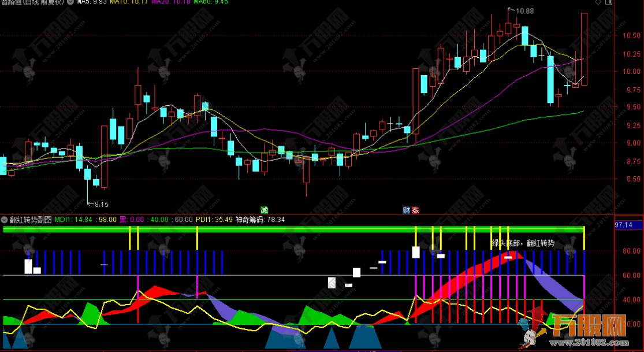Expand 翻红转势副图 sub-indicator dropdown arrow

[5, 220]
